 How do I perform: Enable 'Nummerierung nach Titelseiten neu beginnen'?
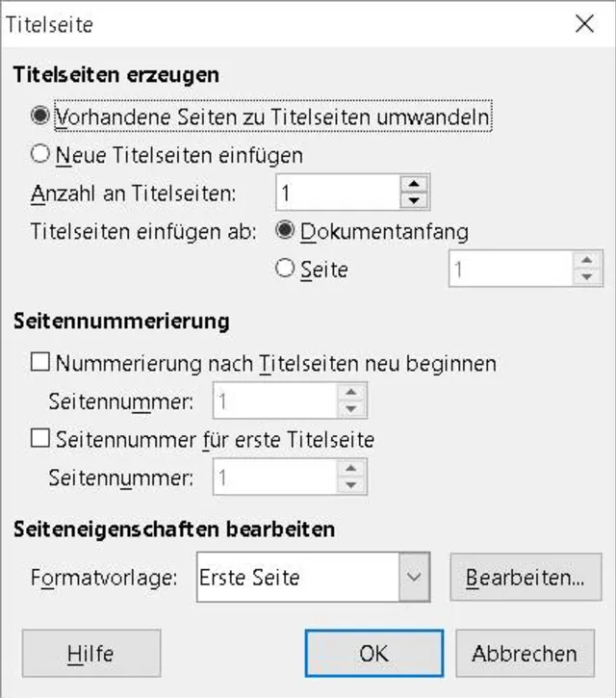(x=40, y=363)
